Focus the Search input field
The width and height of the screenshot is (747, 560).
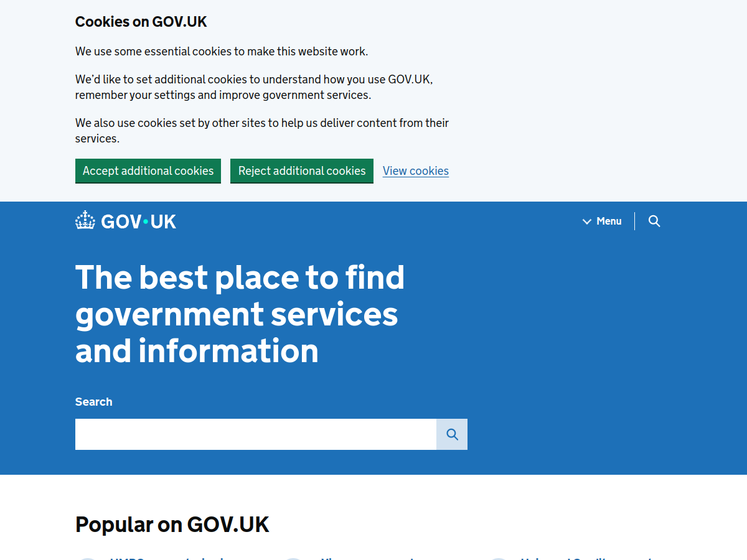point(256,434)
